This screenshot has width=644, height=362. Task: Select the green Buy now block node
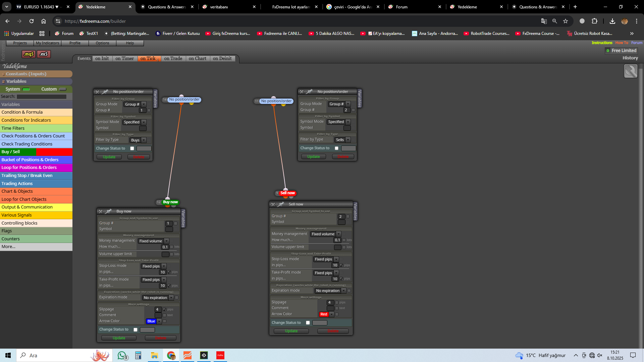coord(170,202)
